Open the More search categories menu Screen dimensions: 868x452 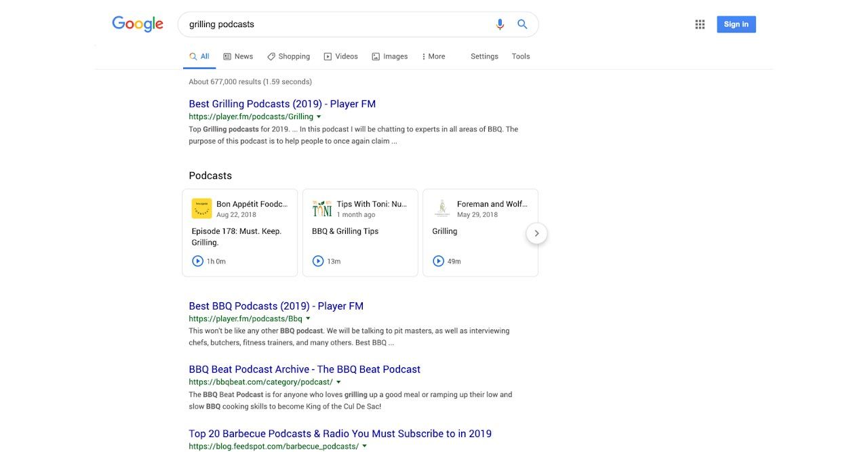(x=433, y=56)
